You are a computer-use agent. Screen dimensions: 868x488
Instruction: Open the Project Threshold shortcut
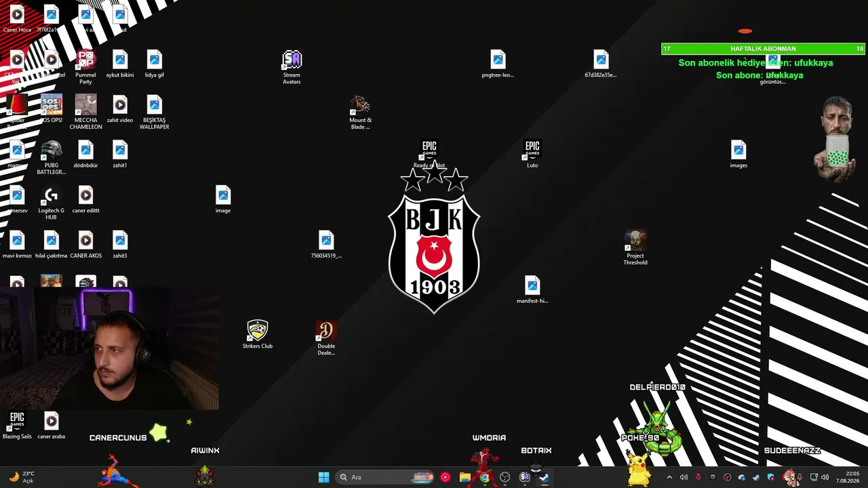pyautogui.click(x=635, y=248)
